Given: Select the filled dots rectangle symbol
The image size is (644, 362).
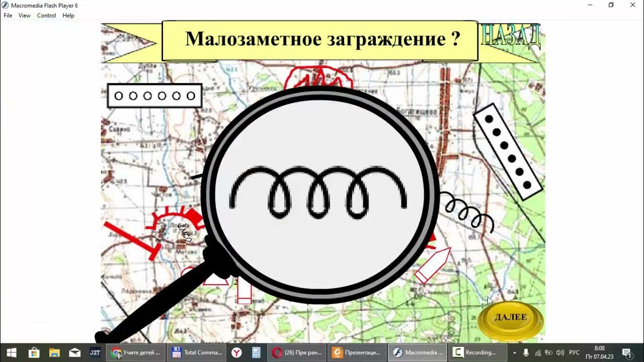Looking at the screenshot, I should coord(508,151).
